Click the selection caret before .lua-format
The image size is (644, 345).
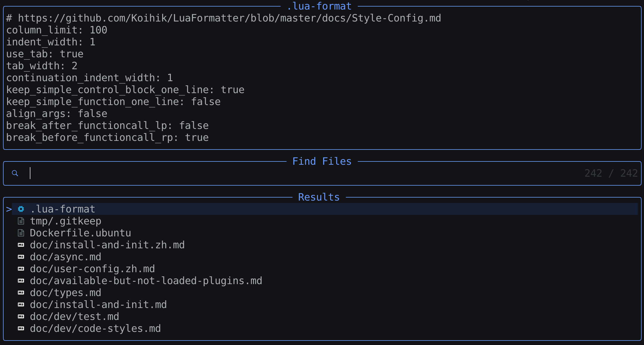pos(9,209)
